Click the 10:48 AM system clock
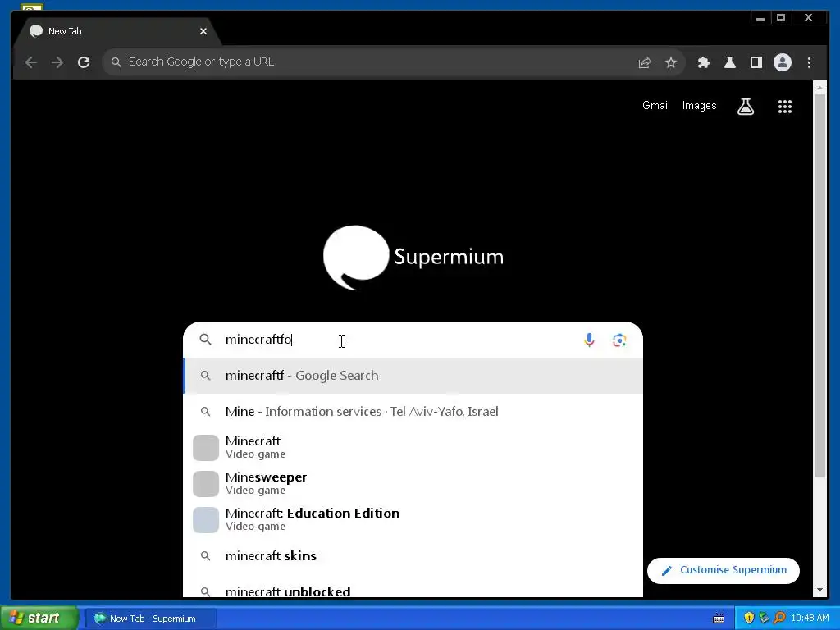840x630 pixels. point(810,619)
